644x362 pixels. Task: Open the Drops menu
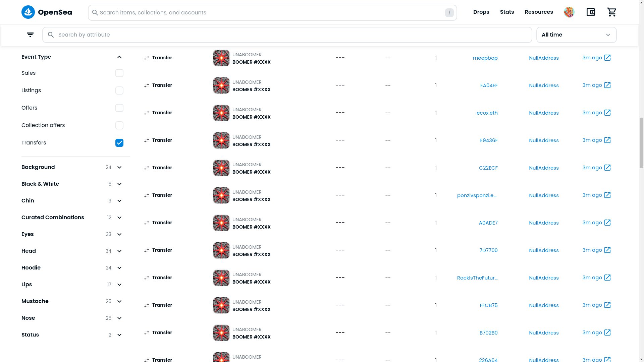pyautogui.click(x=481, y=12)
